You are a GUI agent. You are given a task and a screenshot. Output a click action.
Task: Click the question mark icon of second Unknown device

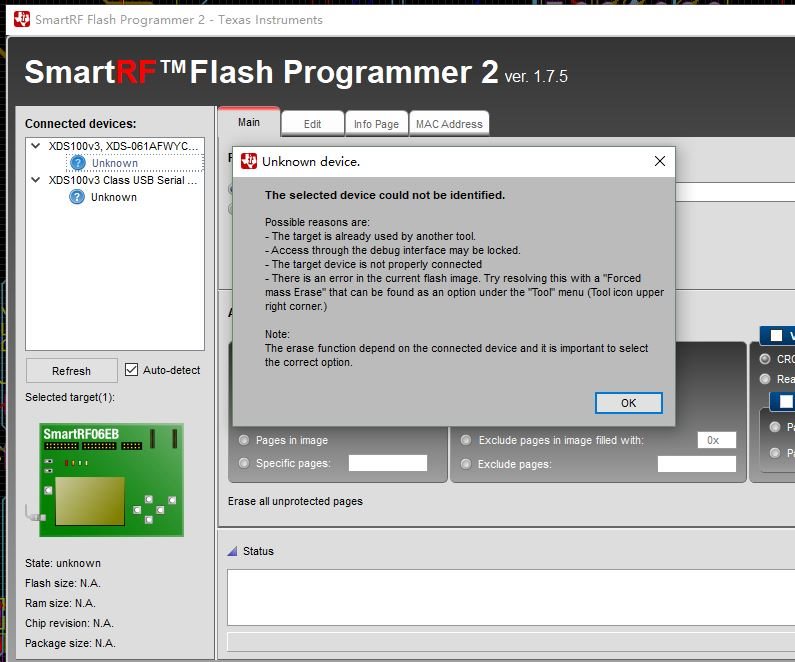(x=77, y=197)
